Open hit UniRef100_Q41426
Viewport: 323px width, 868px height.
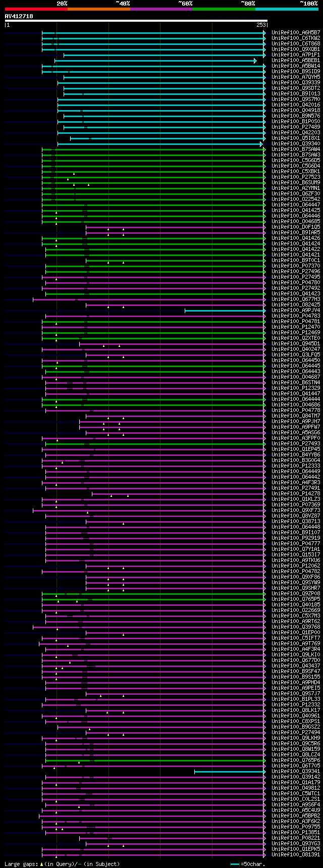(296, 238)
